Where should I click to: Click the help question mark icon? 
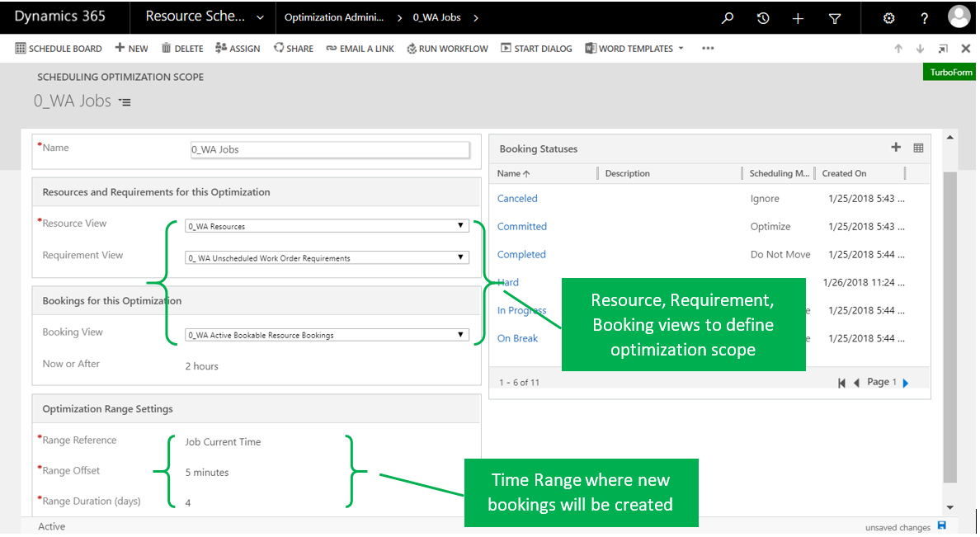pos(924,18)
